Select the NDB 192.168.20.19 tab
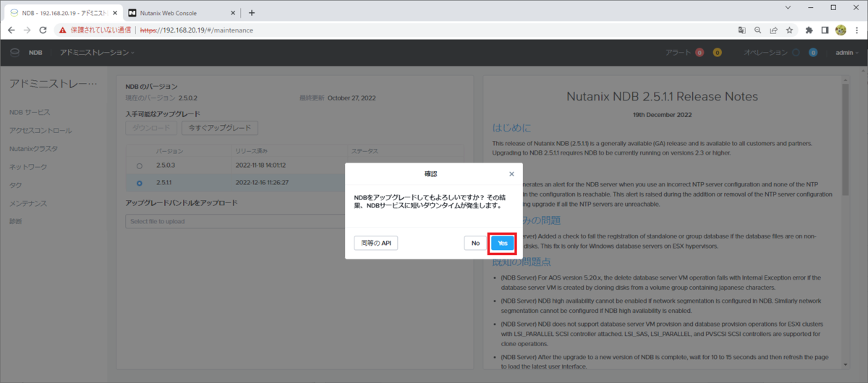The image size is (868, 383). click(63, 12)
